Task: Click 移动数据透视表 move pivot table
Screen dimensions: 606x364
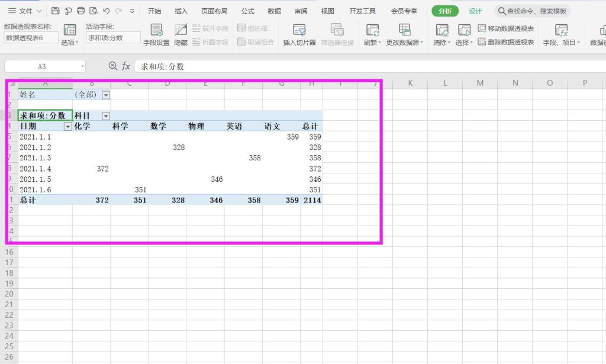Action: pos(506,28)
